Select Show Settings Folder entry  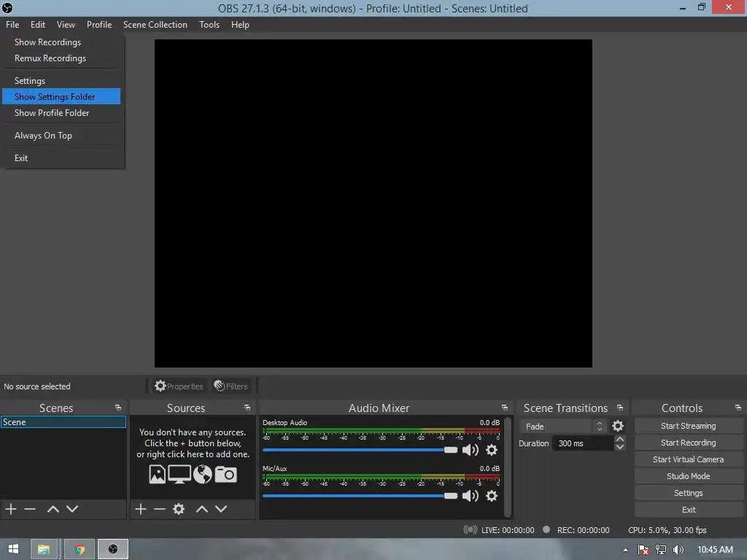coord(61,97)
